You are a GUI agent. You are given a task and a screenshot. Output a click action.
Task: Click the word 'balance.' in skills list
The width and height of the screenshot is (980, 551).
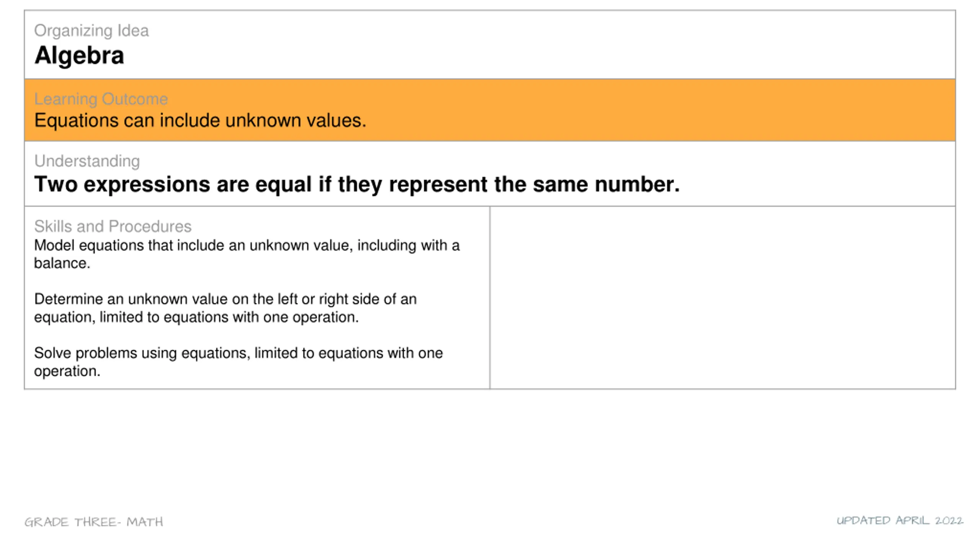[x=62, y=263]
